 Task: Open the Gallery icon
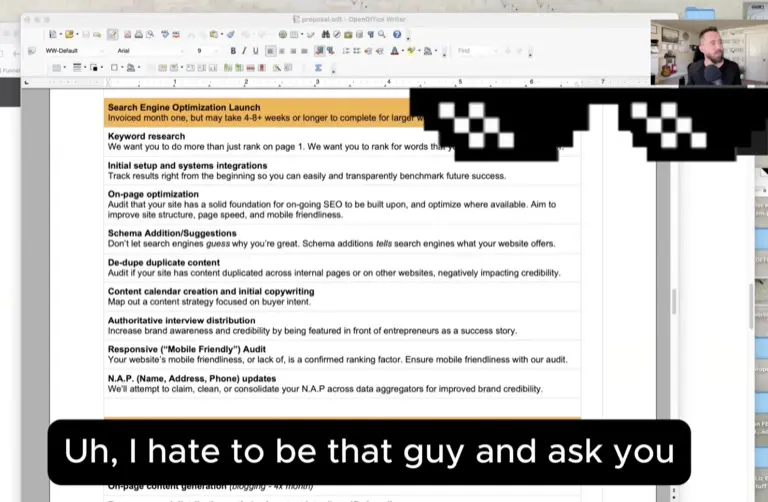click(348, 34)
